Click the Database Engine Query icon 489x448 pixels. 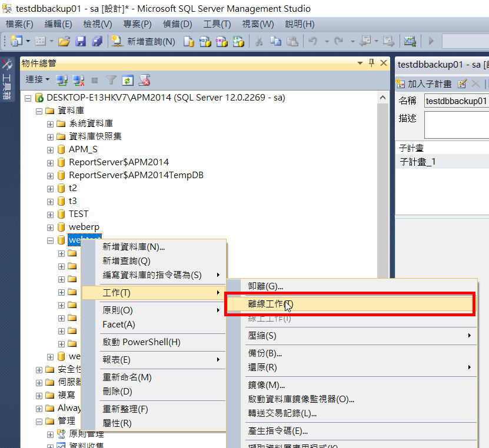pos(189,41)
